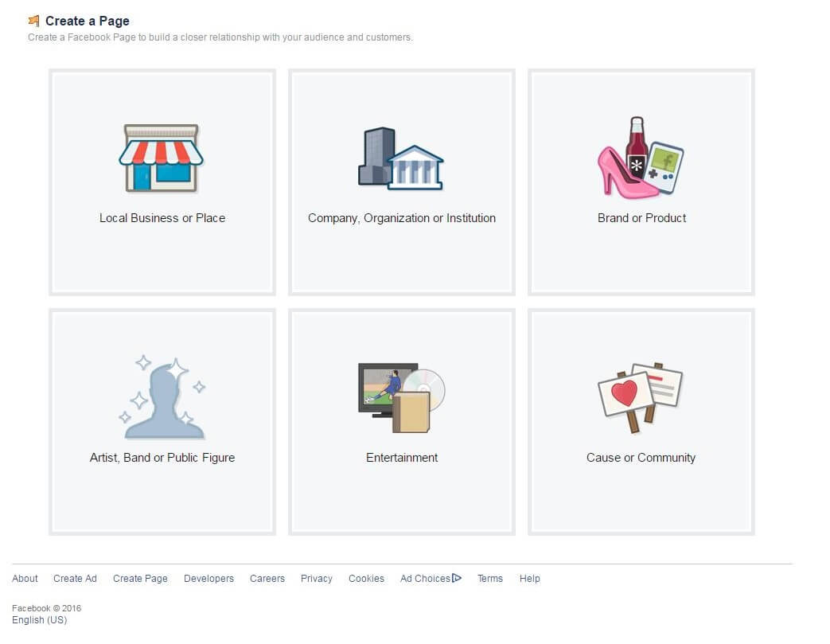Change the language via English (US) link
This screenshot has height=644, width=830.
pyautogui.click(x=39, y=620)
